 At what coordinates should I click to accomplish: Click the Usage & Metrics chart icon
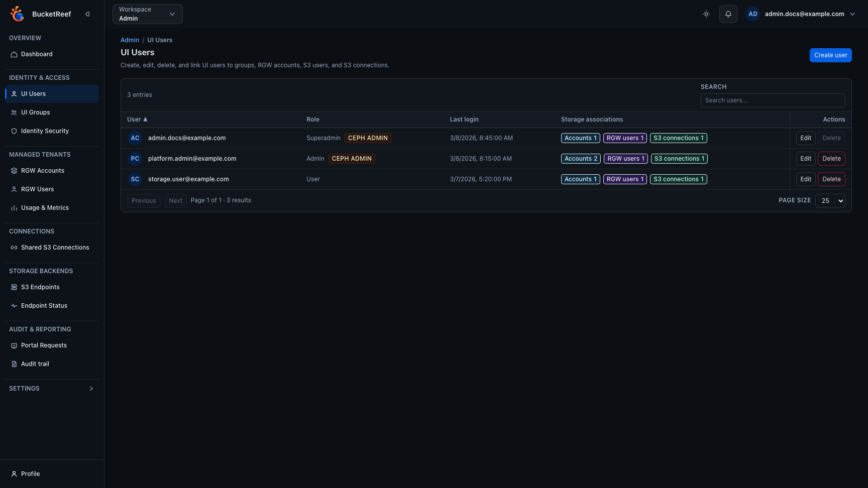pos(14,208)
